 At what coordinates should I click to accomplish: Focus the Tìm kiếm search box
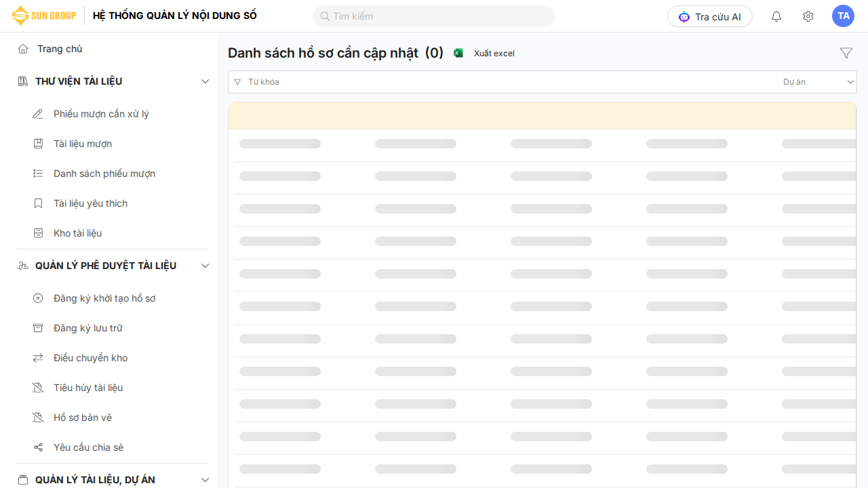(434, 16)
